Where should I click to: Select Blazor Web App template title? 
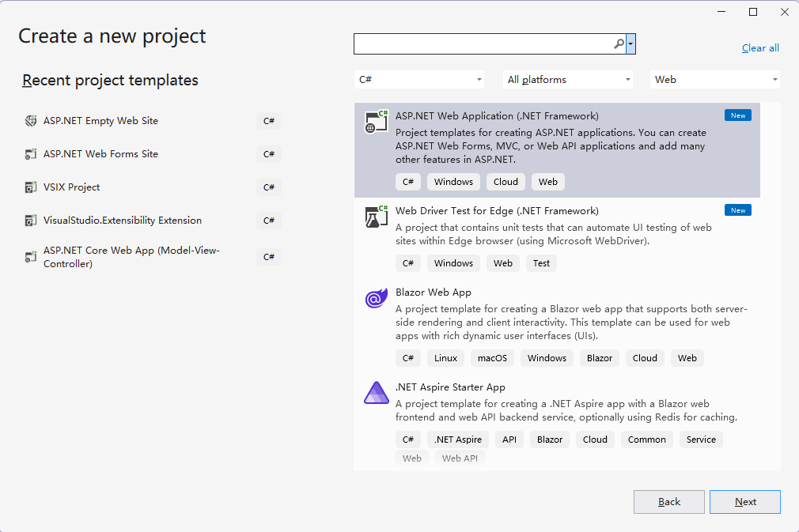point(434,292)
